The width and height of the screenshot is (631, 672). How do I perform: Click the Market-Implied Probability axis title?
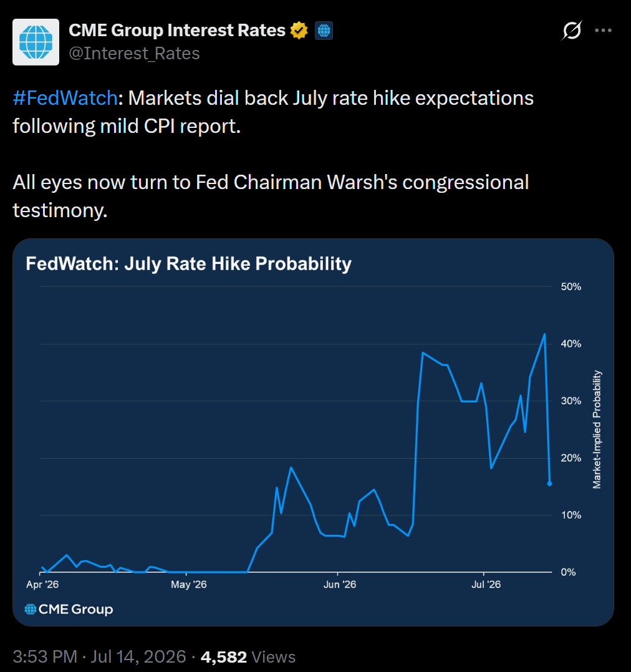tap(597, 429)
